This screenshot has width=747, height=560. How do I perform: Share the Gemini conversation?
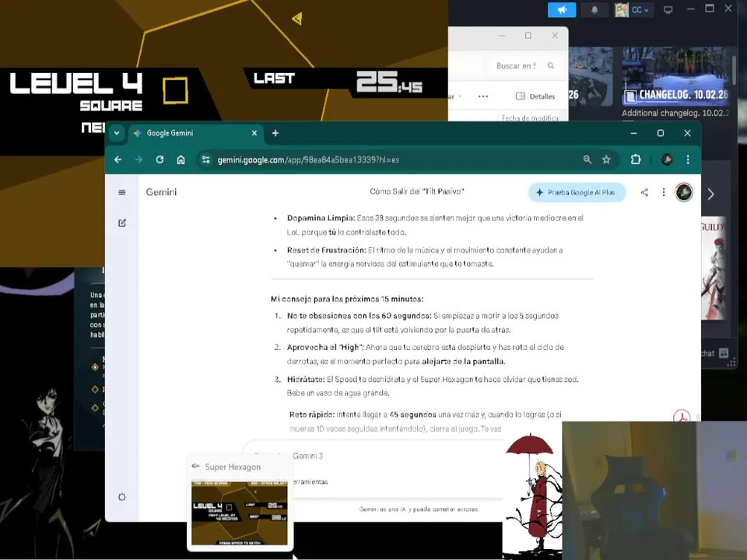[x=644, y=192]
